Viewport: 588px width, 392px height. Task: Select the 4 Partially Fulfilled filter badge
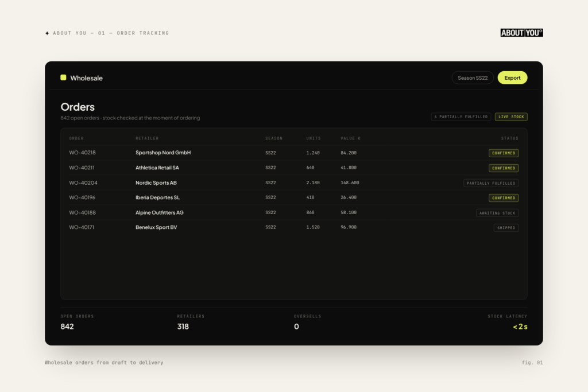[461, 117]
